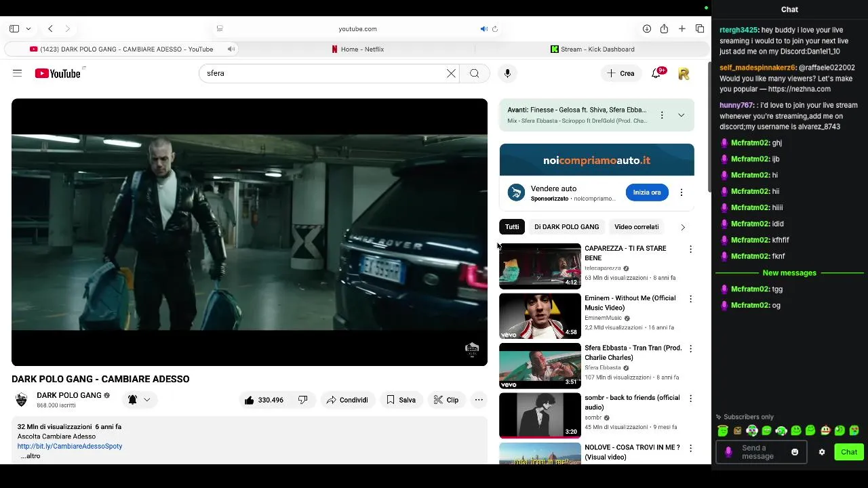Create a Clip from the video
The height and width of the screenshot is (488, 868).
pyautogui.click(x=446, y=400)
